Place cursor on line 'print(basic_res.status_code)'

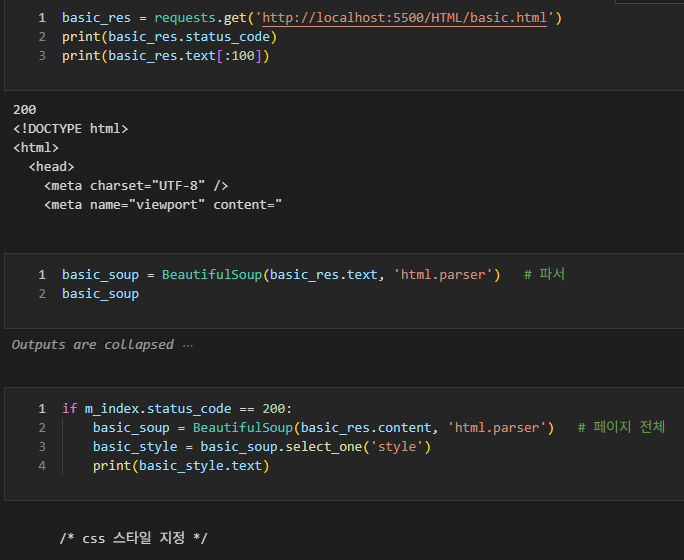169,37
